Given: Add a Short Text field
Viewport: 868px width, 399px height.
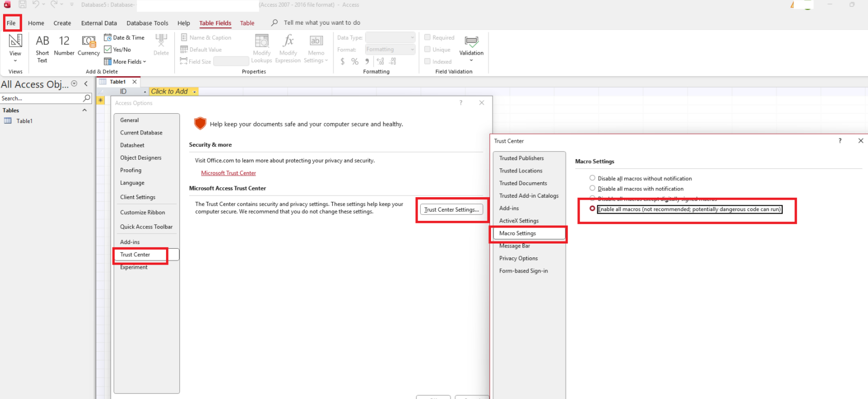Looking at the screenshot, I should [42, 48].
